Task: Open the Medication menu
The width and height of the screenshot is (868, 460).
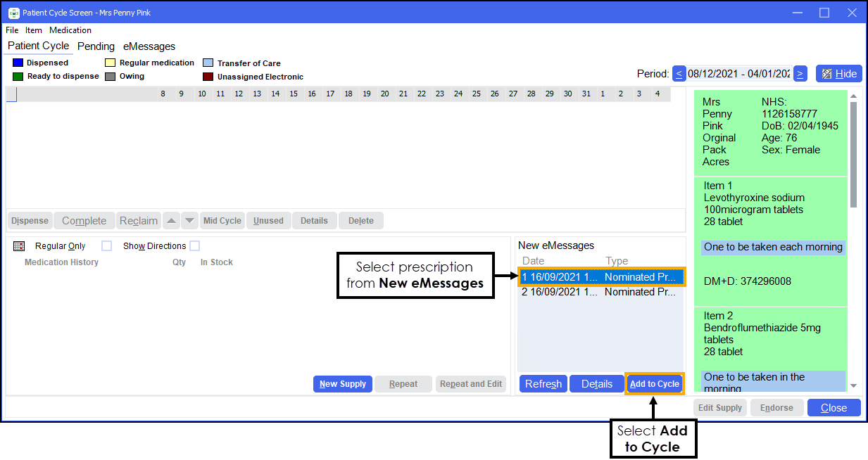Action: pyautogui.click(x=70, y=30)
